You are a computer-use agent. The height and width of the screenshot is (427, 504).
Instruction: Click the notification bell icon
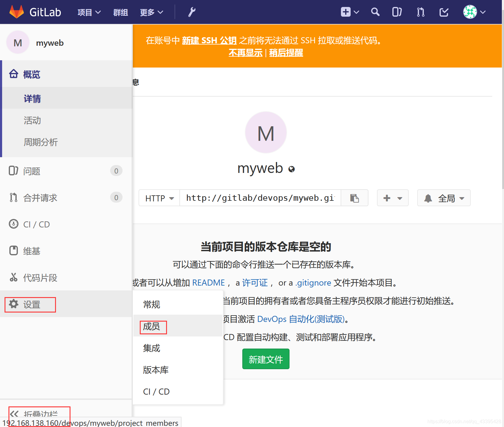coord(428,198)
